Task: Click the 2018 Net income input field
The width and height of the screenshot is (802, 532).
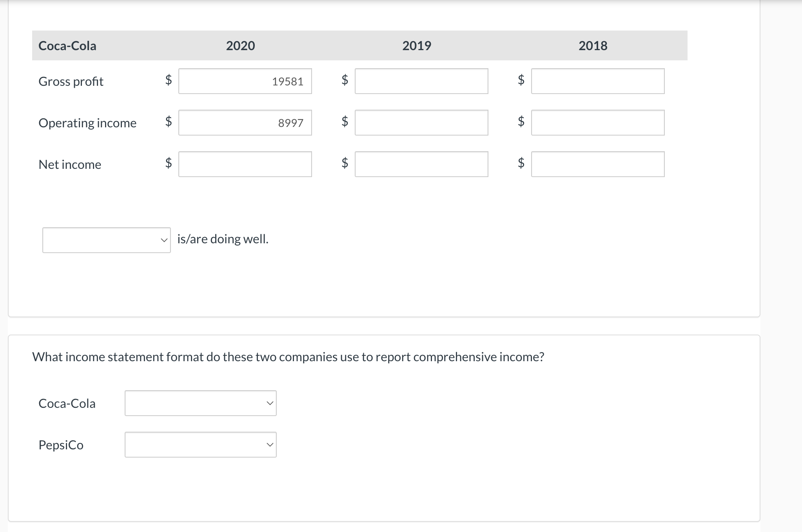Action: point(597,164)
